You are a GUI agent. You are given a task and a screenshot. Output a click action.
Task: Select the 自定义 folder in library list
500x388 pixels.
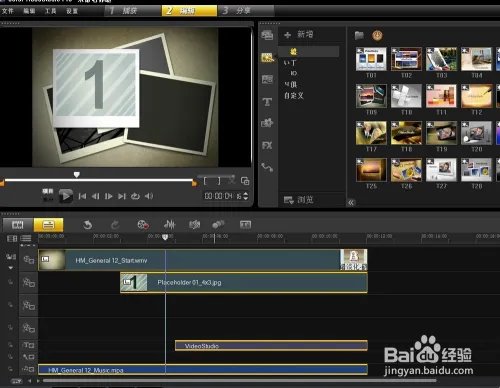294,96
